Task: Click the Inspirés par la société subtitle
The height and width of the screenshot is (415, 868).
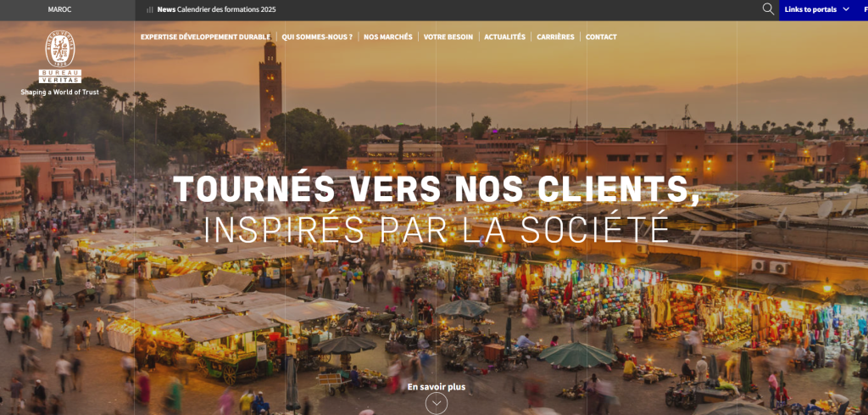Action: [436, 228]
